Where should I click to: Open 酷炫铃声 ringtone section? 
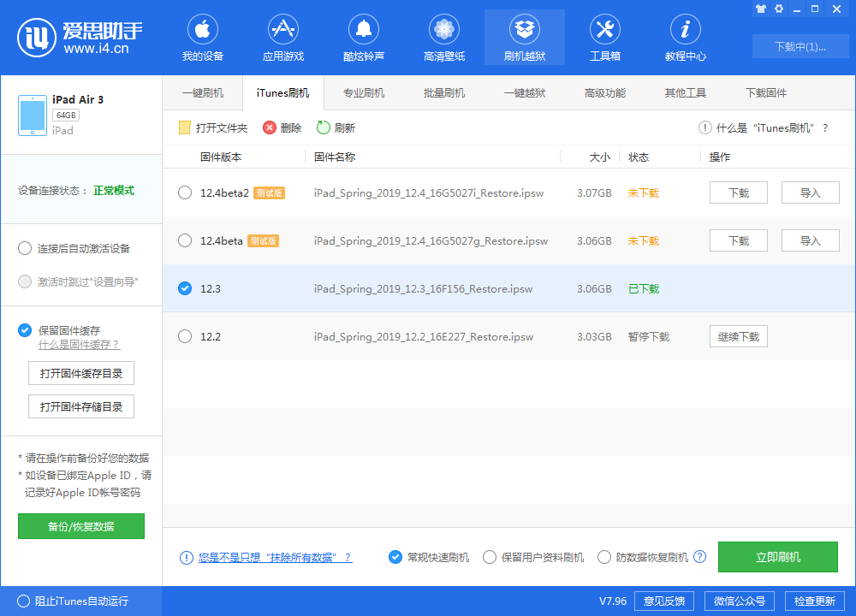pos(363,37)
